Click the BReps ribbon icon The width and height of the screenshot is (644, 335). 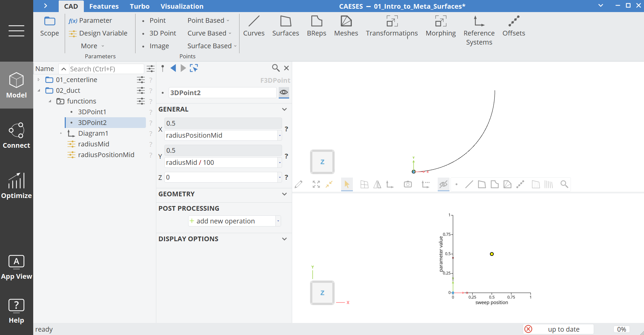coord(316,26)
